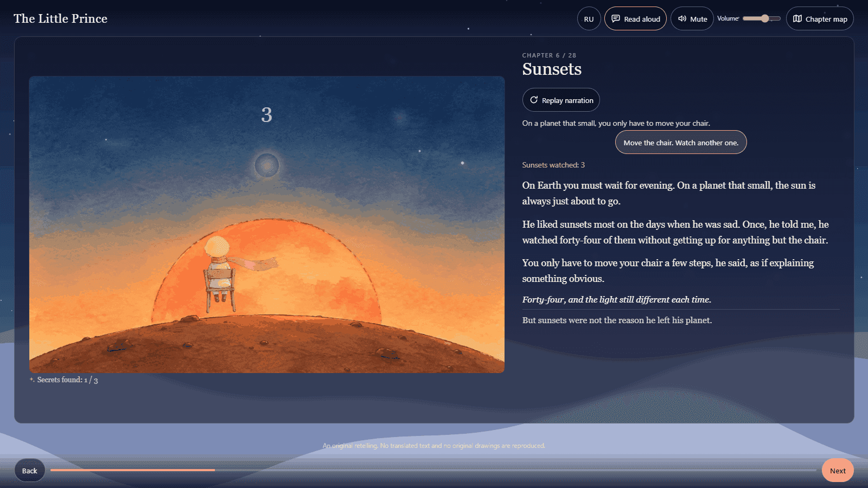This screenshot has height=488, width=868.
Task: Adjust the Volume slider handle
Action: point(765,18)
